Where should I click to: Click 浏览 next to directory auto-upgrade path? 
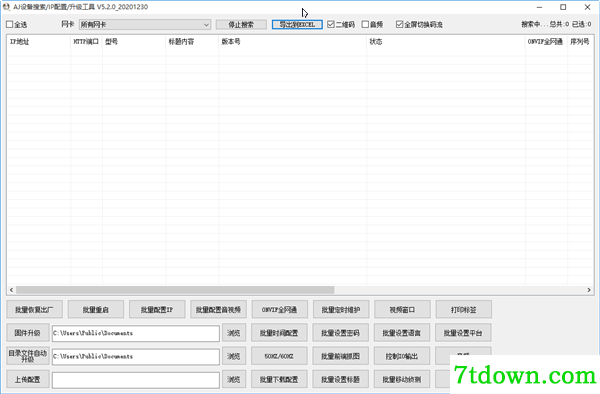coord(234,357)
